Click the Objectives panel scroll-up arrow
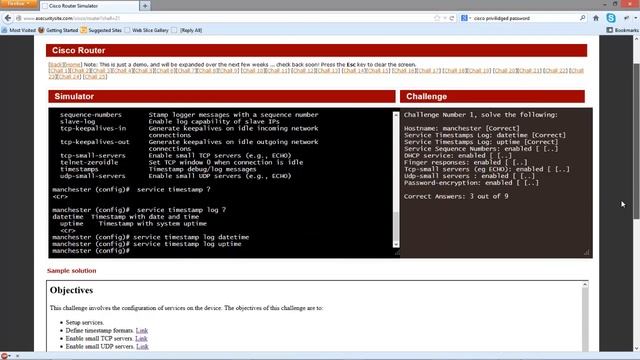Screen dimensions: 640x360 [585, 285]
